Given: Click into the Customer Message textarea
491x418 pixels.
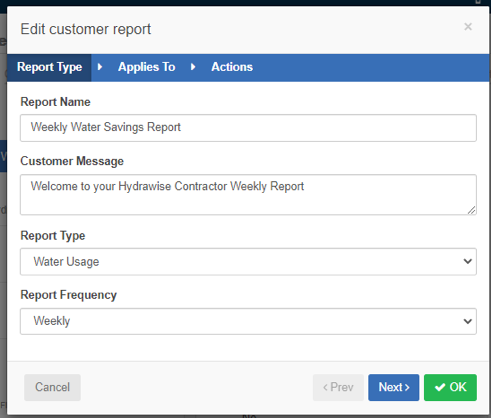Looking at the screenshot, I should [248, 195].
